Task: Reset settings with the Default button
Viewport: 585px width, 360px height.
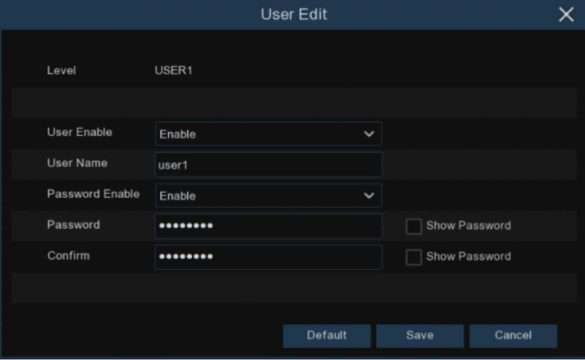Action: [x=327, y=336]
